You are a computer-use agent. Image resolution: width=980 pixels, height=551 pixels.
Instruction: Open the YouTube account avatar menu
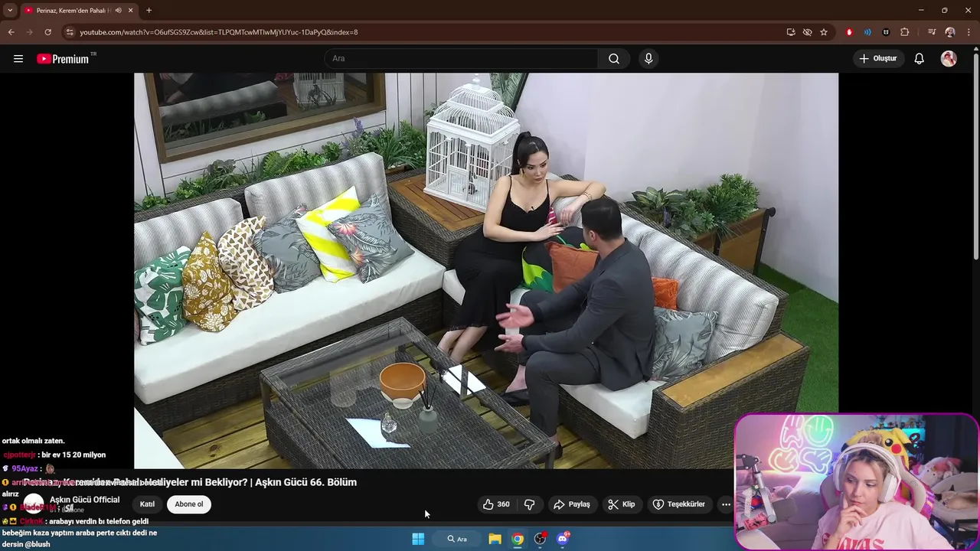point(949,59)
